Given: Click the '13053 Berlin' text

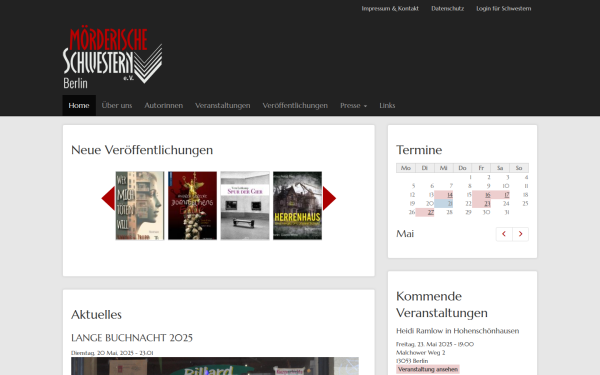Looking at the screenshot, I should point(412,361).
